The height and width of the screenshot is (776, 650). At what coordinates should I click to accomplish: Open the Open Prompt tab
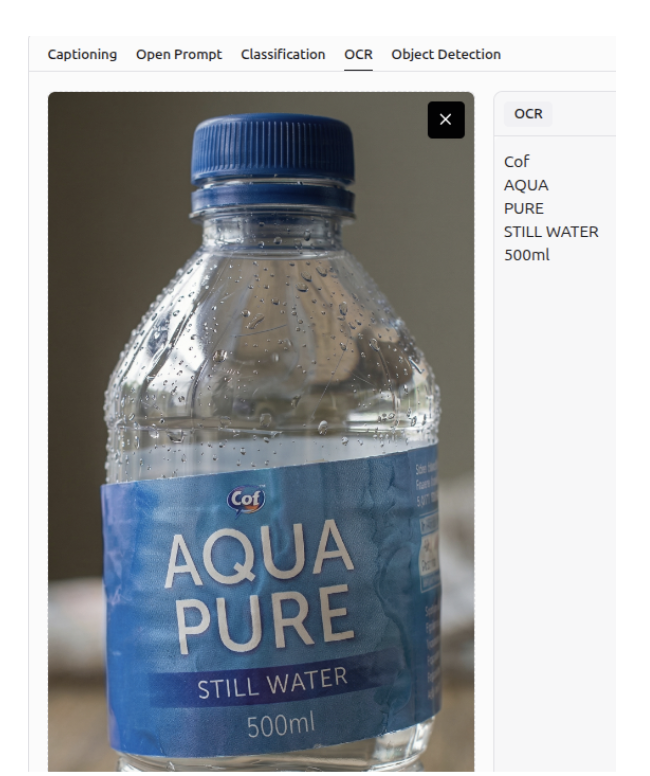179,54
